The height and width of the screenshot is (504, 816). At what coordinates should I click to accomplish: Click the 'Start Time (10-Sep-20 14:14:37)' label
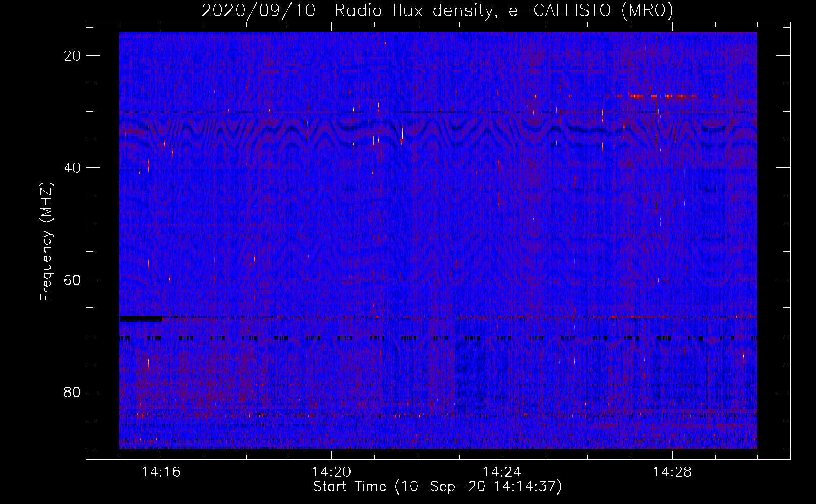(x=437, y=487)
